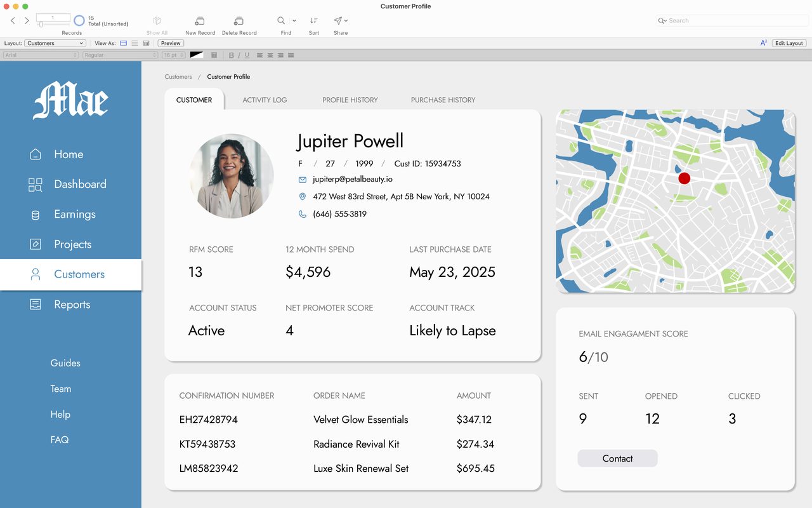Click Jupiter Powell's profile photo

pyautogui.click(x=232, y=176)
